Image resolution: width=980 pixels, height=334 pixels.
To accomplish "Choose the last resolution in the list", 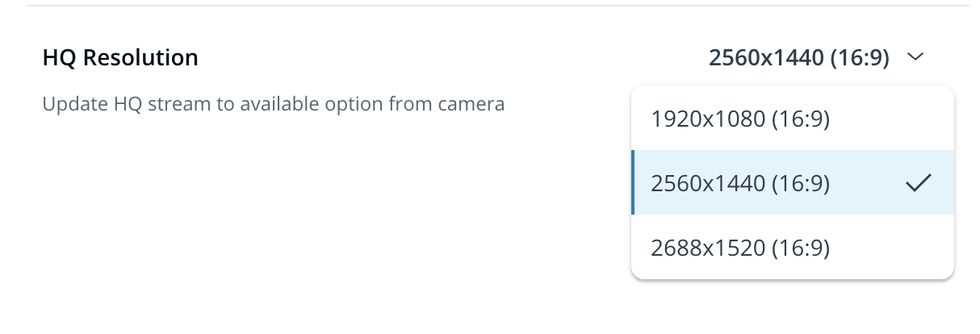I will click(740, 248).
